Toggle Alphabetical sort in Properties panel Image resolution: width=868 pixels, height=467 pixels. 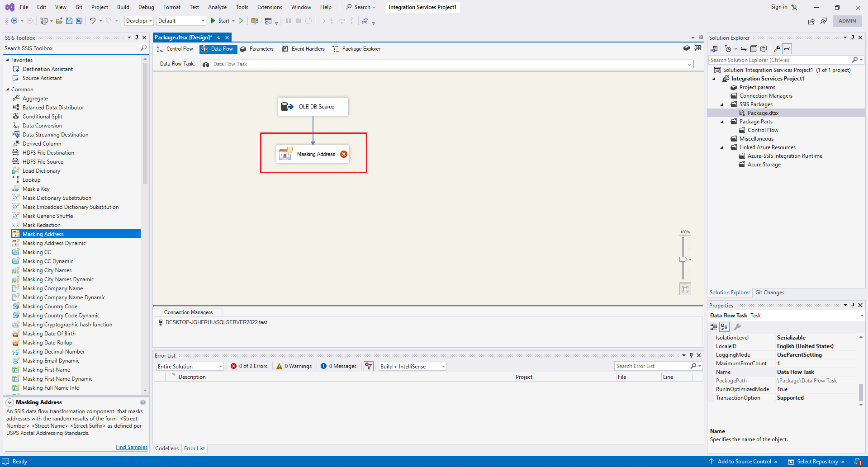tap(724, 327)
